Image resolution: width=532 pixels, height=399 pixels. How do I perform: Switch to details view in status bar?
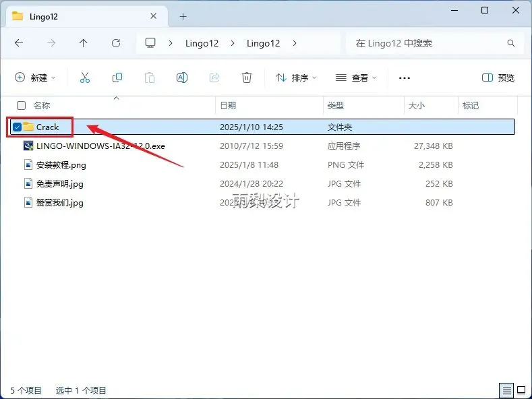pyautogui.click(x=506, y=390)
